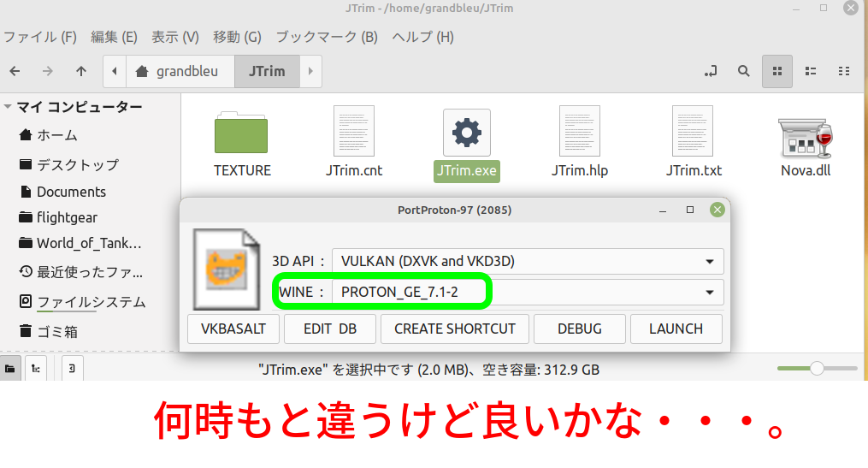Screen dimensions: 868x468
Task: Select the JTrim.cnt file
Action: click(x=354, y=143)
